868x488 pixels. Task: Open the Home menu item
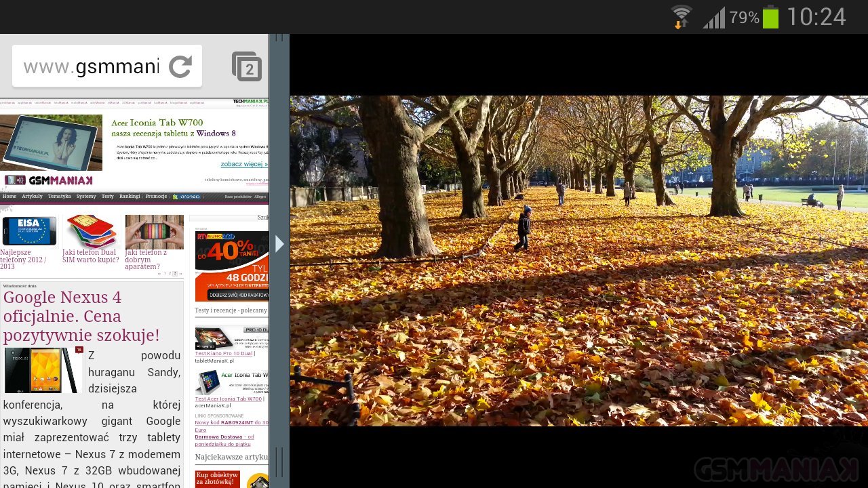point(9,197)
